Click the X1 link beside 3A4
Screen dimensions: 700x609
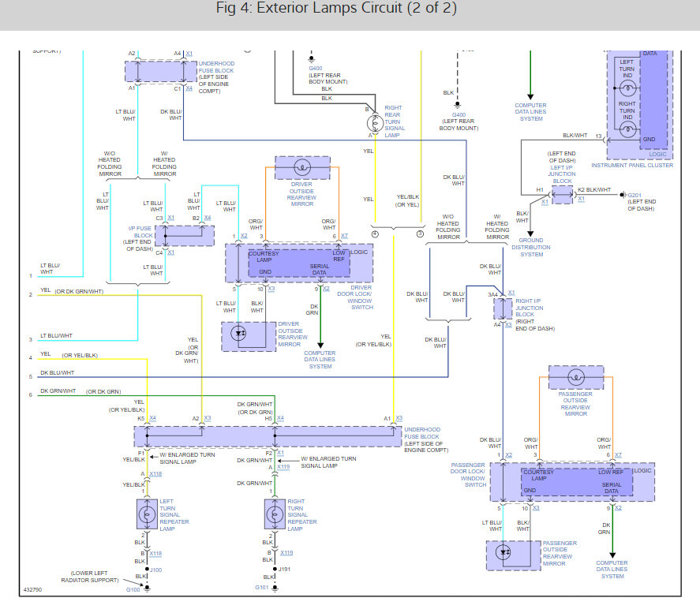point(511,292)
